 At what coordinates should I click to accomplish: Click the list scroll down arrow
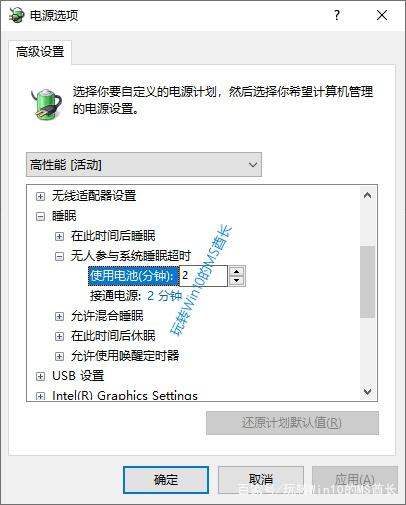pos(368,391)
